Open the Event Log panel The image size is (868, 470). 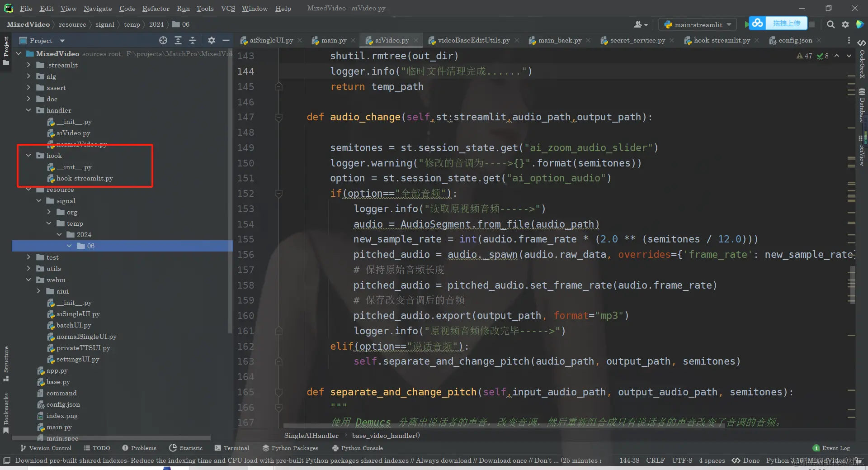(x=831, y=448)
